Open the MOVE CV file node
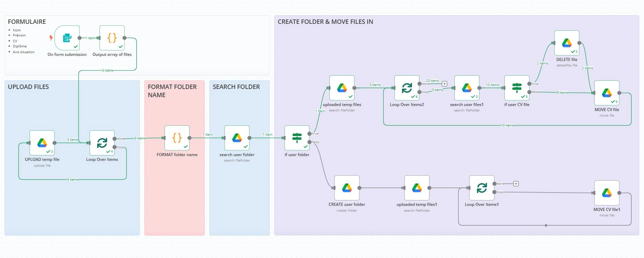644x258 pixels. click(x=607, y=93)
